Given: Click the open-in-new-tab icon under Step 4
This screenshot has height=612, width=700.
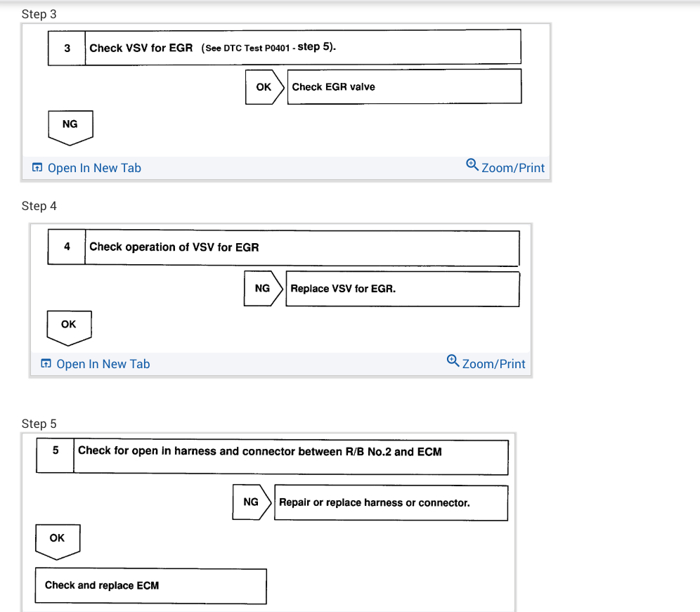Looking at the screenshot, I should pyautogui.click(x=46, y=364).
